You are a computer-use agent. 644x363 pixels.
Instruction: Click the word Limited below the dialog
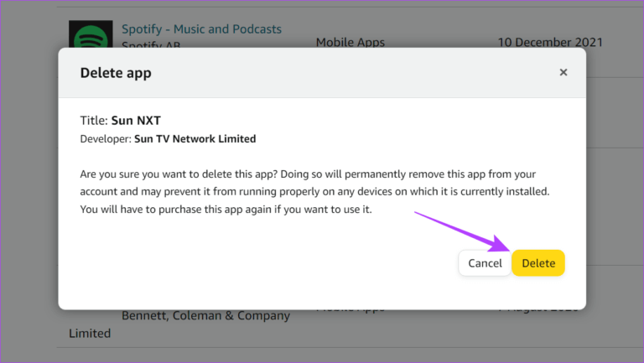tap(90, 333)
